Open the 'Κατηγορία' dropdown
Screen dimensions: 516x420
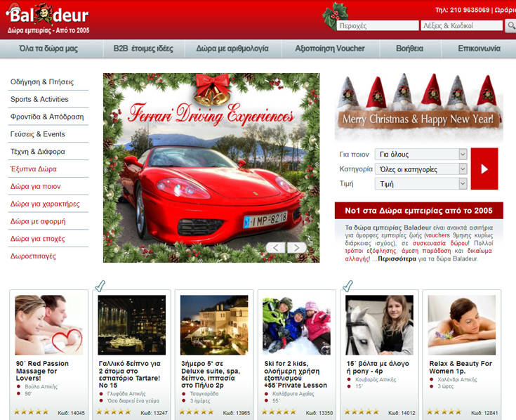[421, 169]
